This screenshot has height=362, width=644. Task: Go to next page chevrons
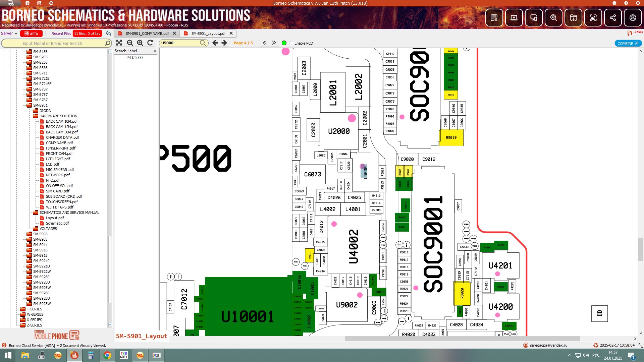tap(274, 43)
